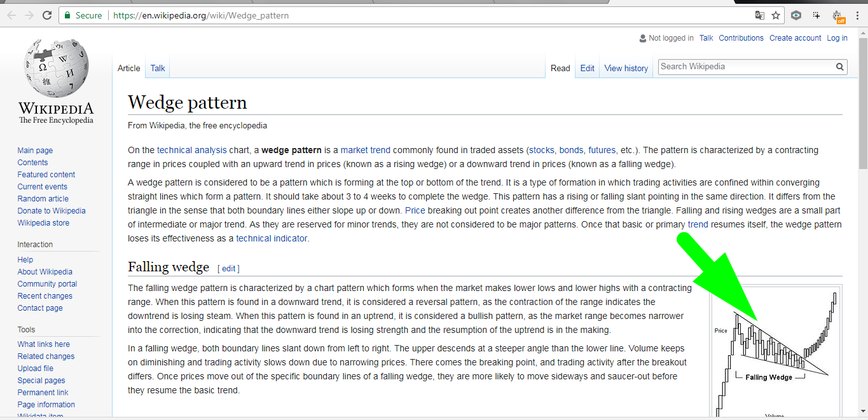Open the Related changes link
Viewport: 868px width, 420px height.
coord(46,356)
